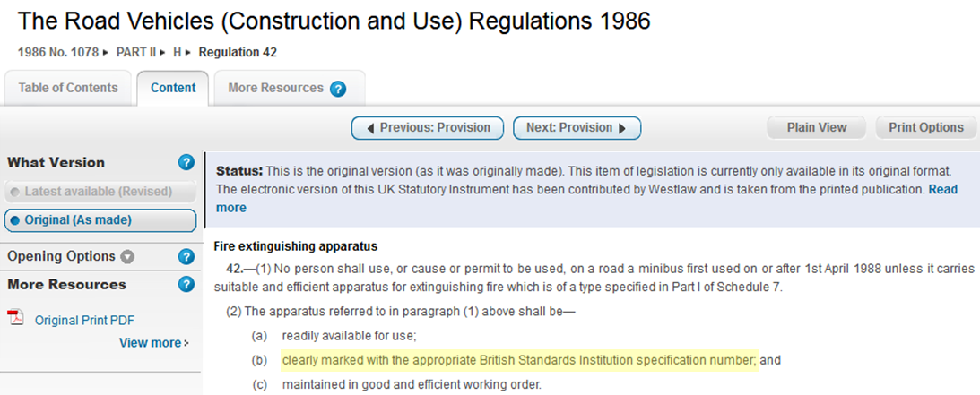Expand the Opening Options arrow
This screenshot has height=395, width=980.
[x=127, y=257]
